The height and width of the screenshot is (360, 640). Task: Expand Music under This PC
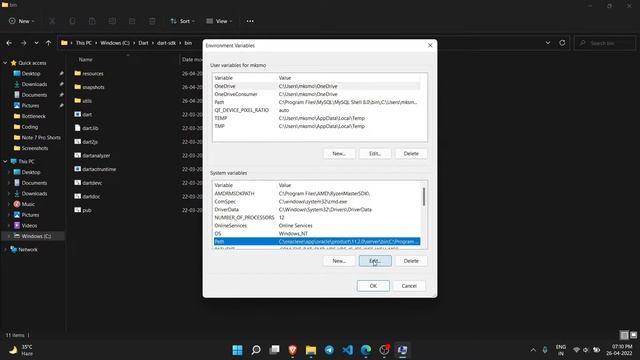pyautogui.click(x=9, y=204)
